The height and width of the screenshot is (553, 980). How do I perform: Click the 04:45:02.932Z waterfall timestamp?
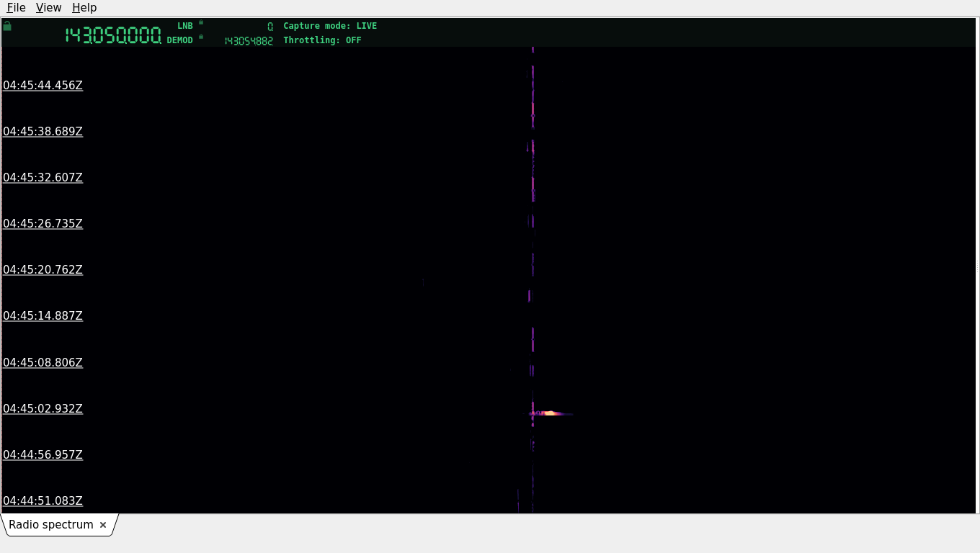(43, 409)
